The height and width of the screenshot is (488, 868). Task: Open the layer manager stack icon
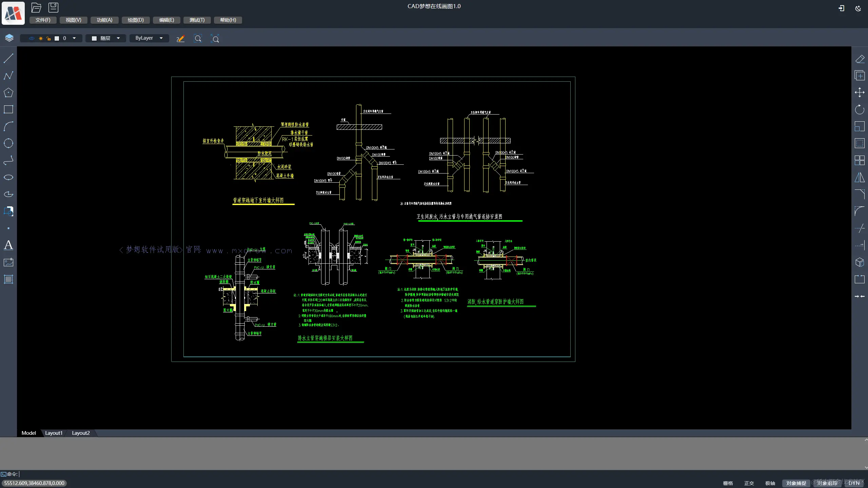coord(9,38)
